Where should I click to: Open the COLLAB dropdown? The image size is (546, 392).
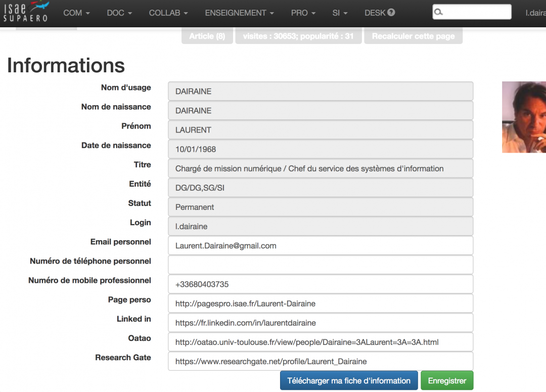coord(168,13)
